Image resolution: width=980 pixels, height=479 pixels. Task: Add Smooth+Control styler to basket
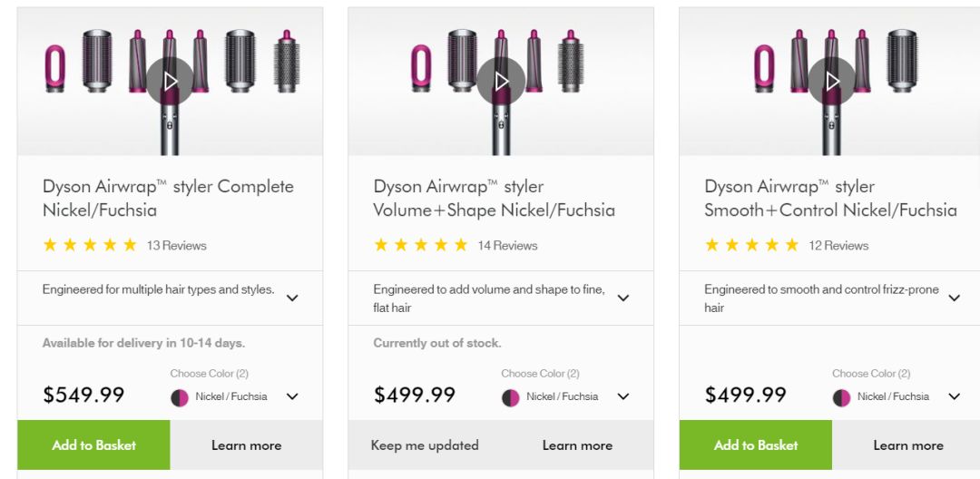pos(756,445)
